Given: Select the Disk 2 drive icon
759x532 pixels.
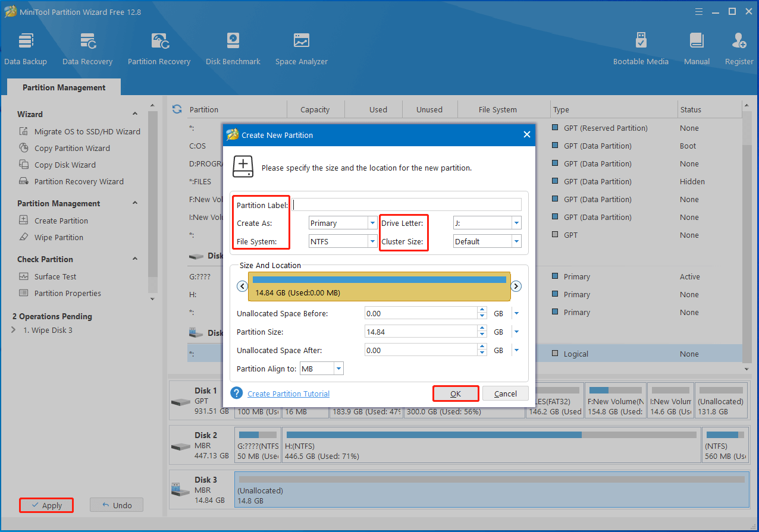Looking at the screenshot, I should pos(181,446).
